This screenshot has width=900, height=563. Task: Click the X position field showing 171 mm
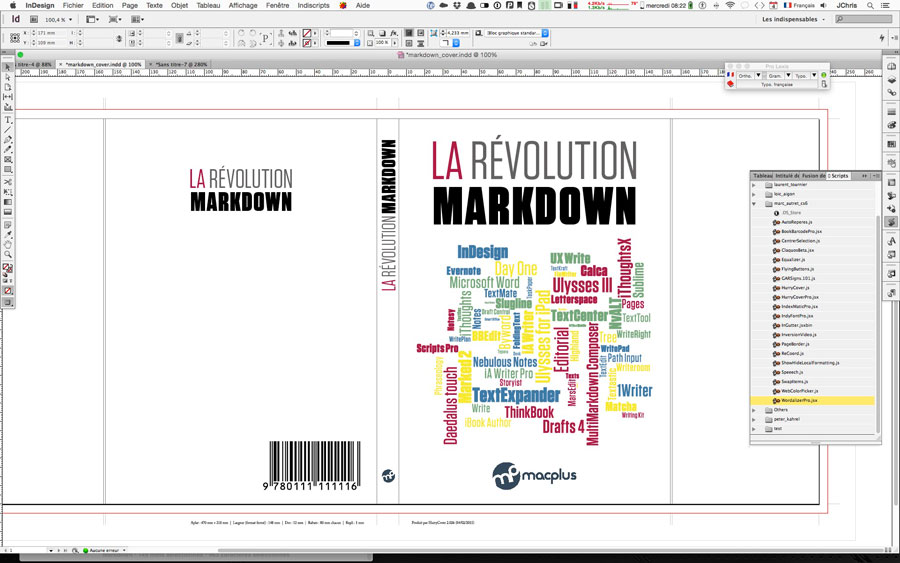[51, 33]
